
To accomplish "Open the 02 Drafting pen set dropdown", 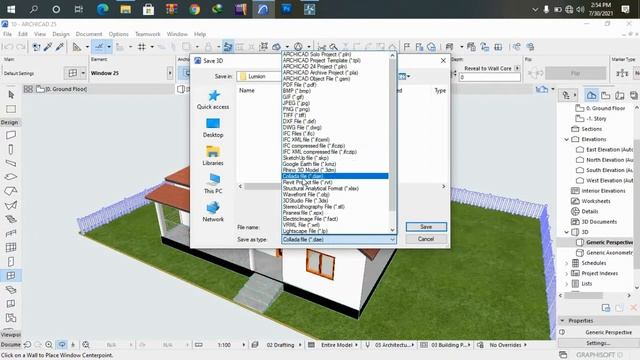I will 284,345.
